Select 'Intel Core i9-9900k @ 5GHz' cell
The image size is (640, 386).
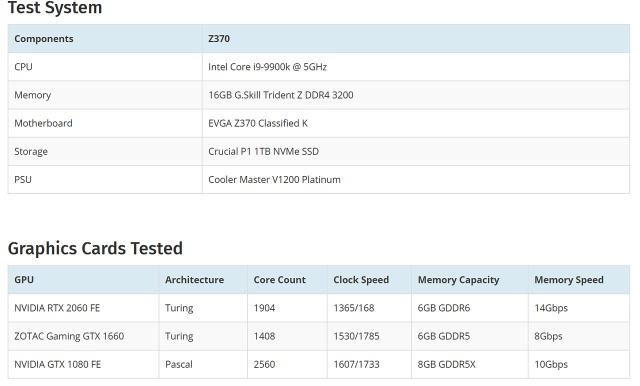(267, 67)
